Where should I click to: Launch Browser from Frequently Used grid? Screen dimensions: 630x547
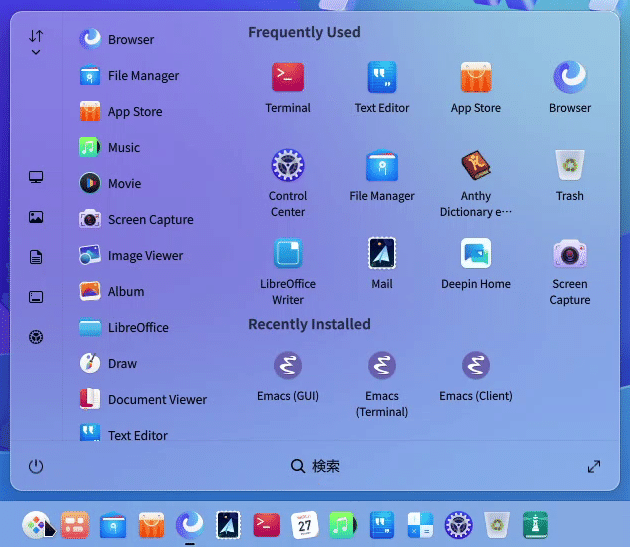tap(570, 87)
